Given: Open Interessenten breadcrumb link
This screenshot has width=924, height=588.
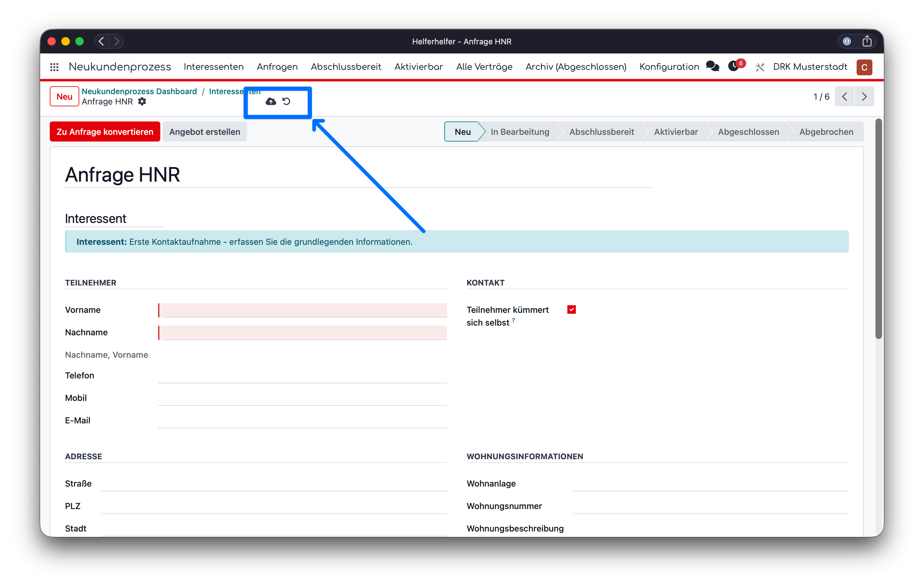Looking at the screenshot, I should [235, 91].
